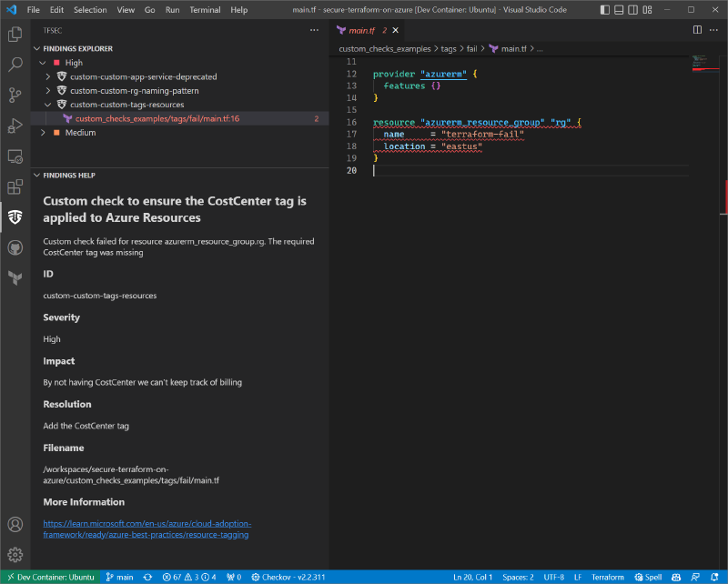Open Run and Debug view
Image resolution: width=728 pixels, height=584 pixels.
(x=15, y=126)
